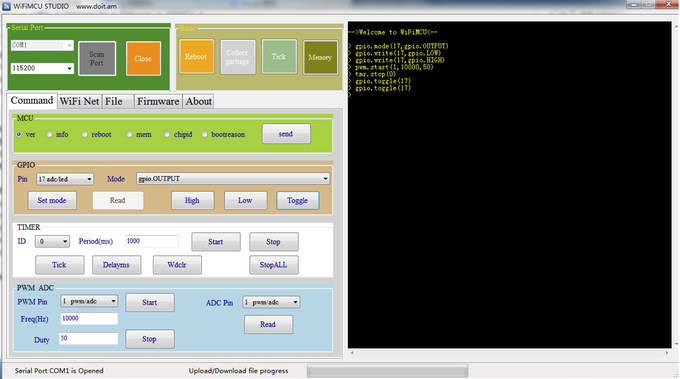The width and height of the screenshot is (680, 379).
Task: Click the Wdclr button
Action: [x=177, y=265]
